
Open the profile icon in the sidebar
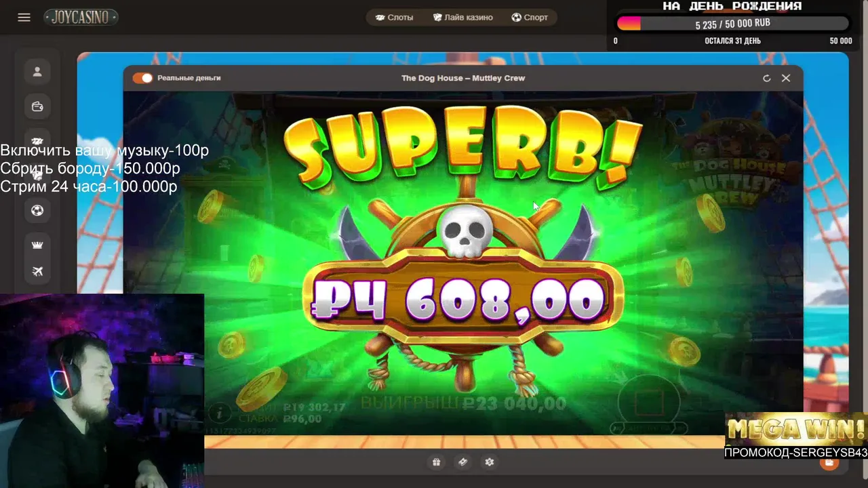(x=37, y=71)
